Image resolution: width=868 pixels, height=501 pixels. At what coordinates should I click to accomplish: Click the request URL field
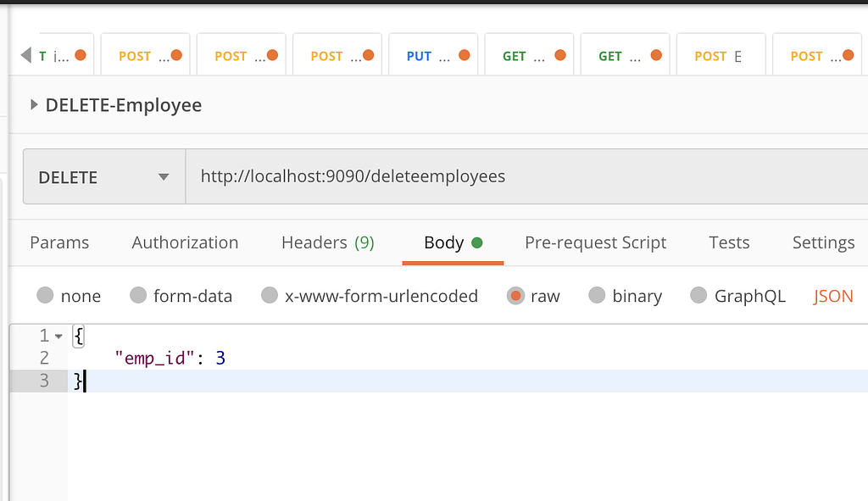point(526,176)
